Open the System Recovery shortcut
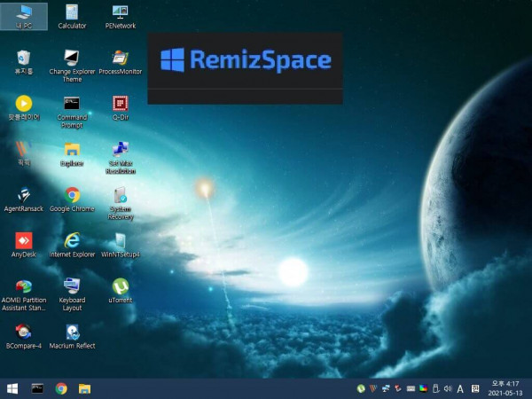This screenshot has width=532, height=399. coord(120,204)
